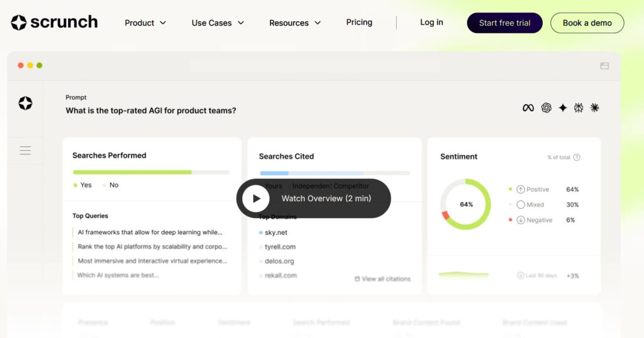Open the Resources dropdown menu
The width and height of the screenshot is (644, 338).
click(x=295, y=23)
